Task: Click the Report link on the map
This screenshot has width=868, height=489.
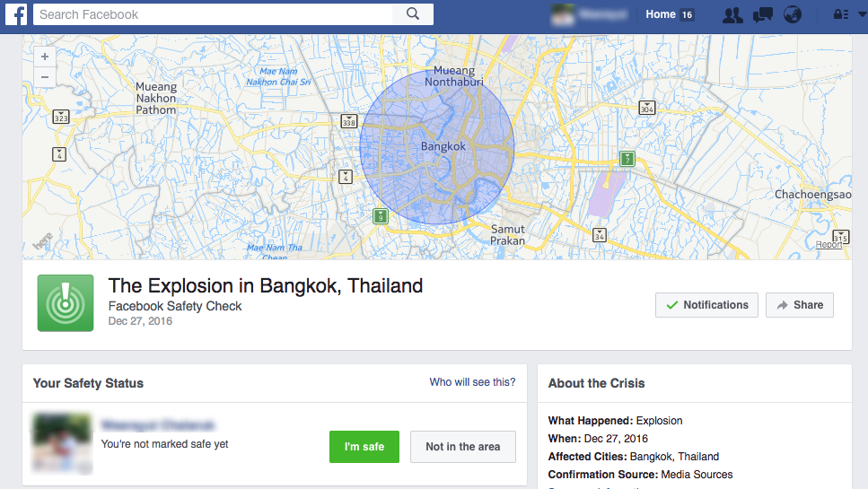Action: (829, 245)
